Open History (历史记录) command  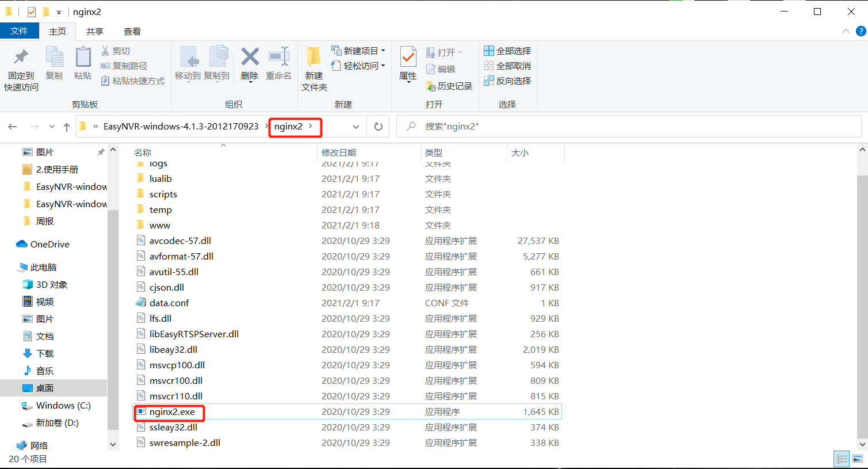449,86
